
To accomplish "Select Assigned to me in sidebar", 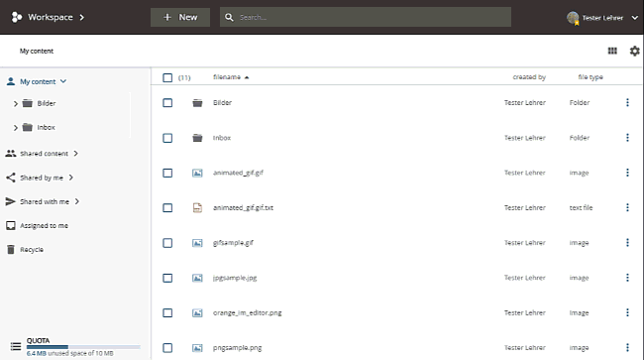I will 44,225.
